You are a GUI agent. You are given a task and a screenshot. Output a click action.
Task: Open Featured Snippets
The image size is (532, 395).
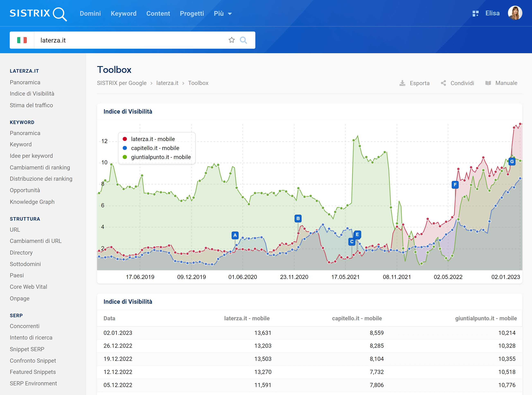click(x=33, y=372)
